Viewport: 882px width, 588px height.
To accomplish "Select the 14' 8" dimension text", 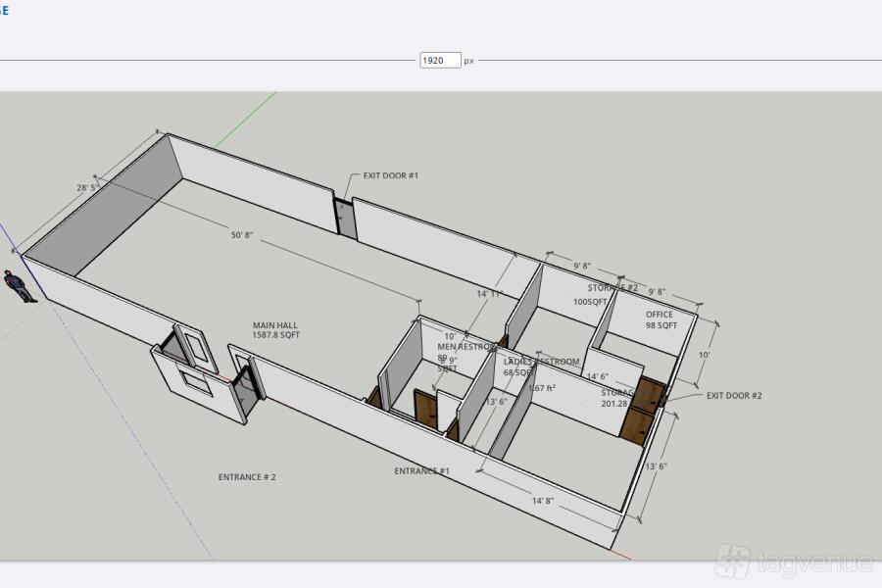I will coord(543,501).
